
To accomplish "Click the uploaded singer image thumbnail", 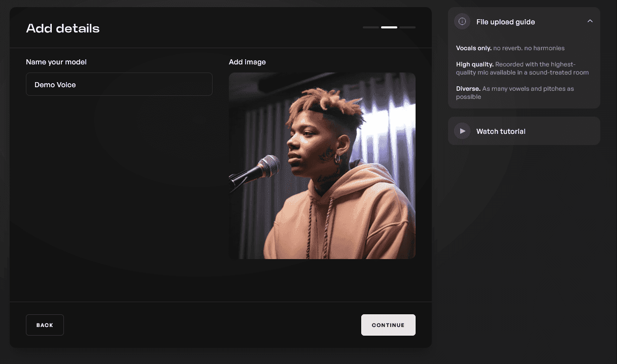I will pos(322,166).
